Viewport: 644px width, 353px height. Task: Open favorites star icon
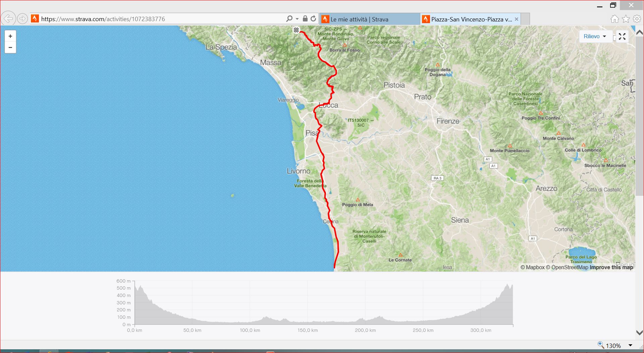click(x=626, y=19)
